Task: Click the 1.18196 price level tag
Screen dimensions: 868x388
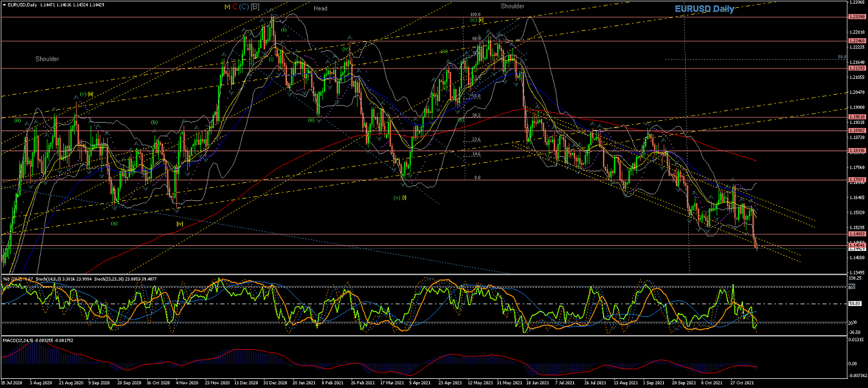Action: coord(856,151)
